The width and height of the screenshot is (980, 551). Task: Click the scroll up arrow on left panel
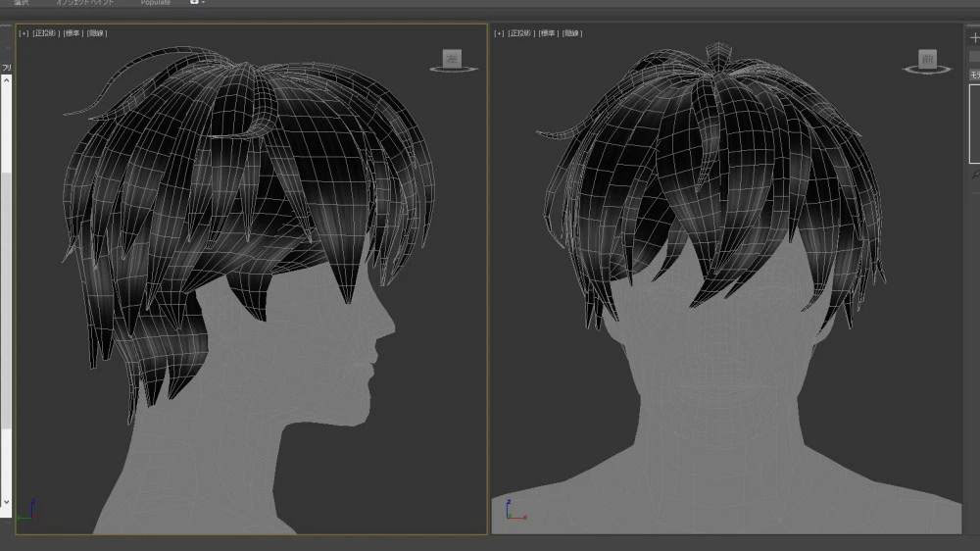6,80
